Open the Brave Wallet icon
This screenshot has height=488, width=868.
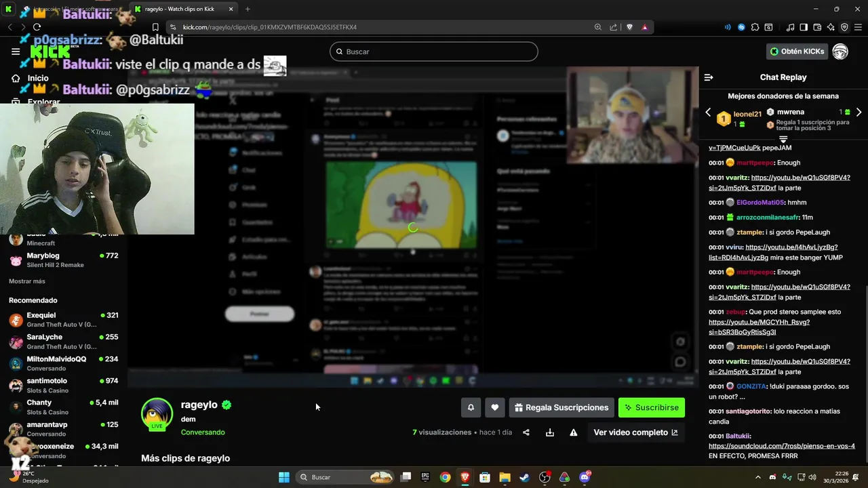tap(817, 27)
